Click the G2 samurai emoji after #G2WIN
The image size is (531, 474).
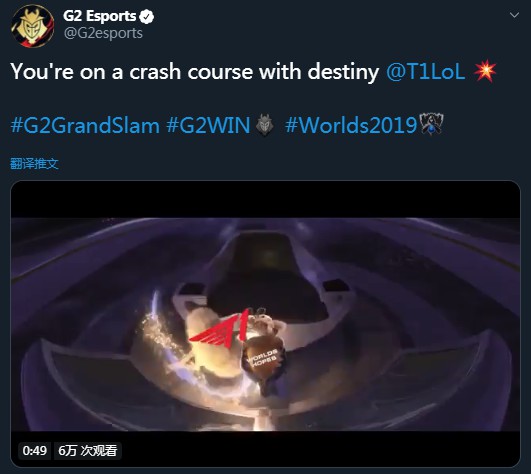pos(264,125)
